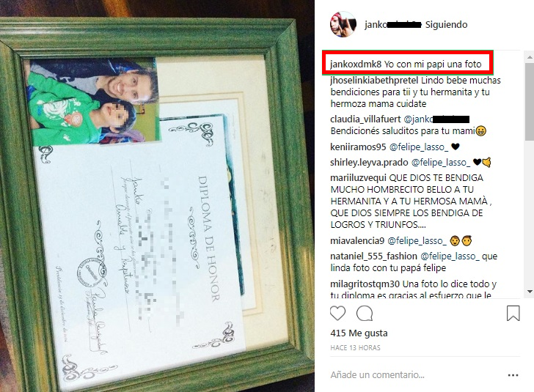Screen dimensions: 534x392
Task: Open jhoselinkiabethpretel commenter profile
Action: pos(374,81)
